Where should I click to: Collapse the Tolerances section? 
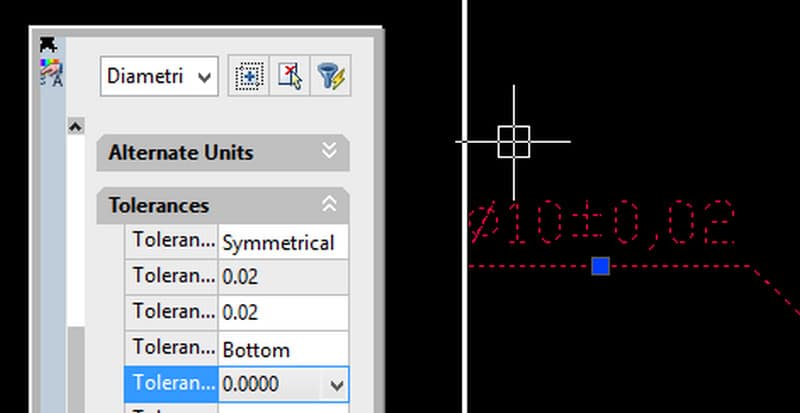[329, 205]
